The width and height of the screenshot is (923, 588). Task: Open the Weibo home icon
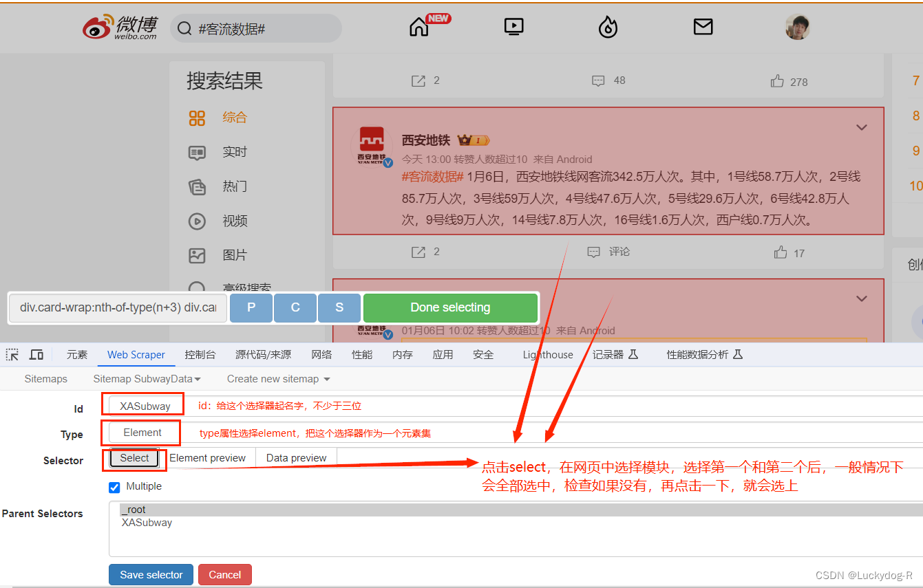(x=418, y=27)
